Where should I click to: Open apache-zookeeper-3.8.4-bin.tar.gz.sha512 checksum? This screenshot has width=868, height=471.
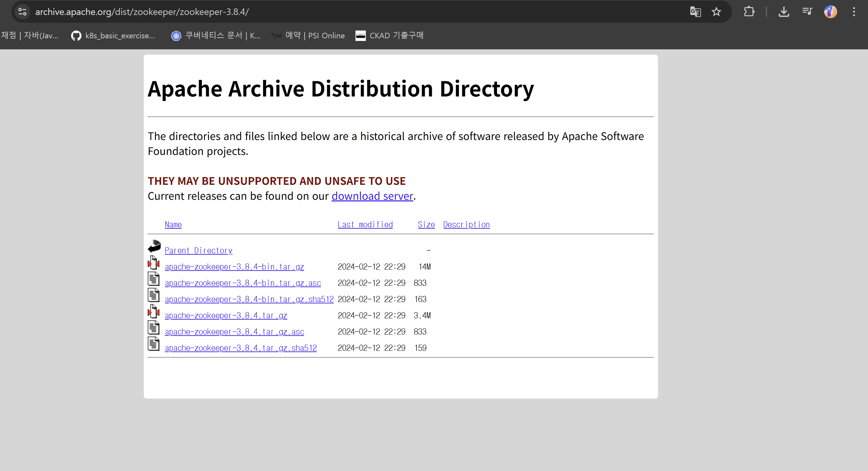249,299
